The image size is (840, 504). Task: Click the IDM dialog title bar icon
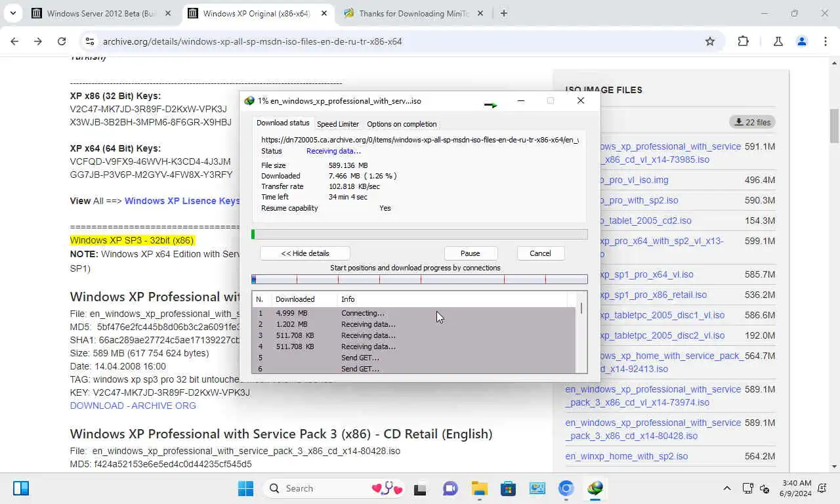pos(249,101)
